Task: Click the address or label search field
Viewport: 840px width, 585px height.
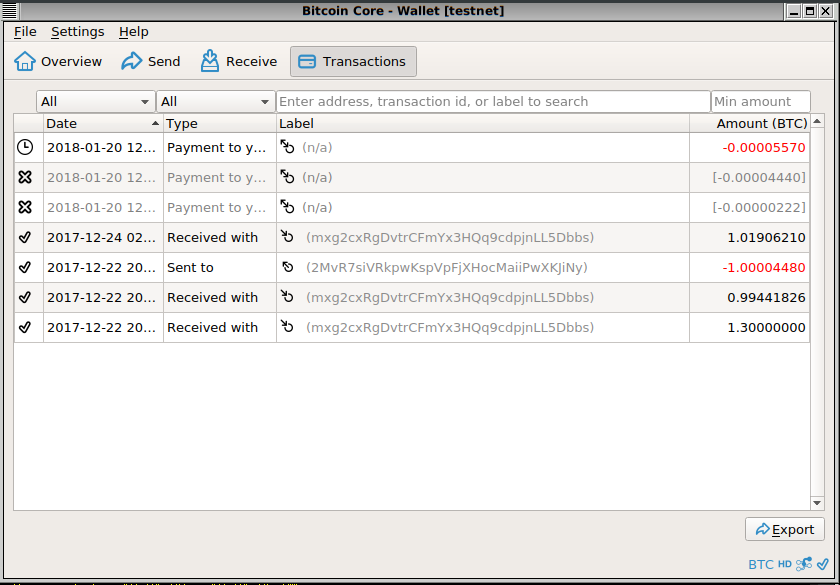Action: click(493, 101)
